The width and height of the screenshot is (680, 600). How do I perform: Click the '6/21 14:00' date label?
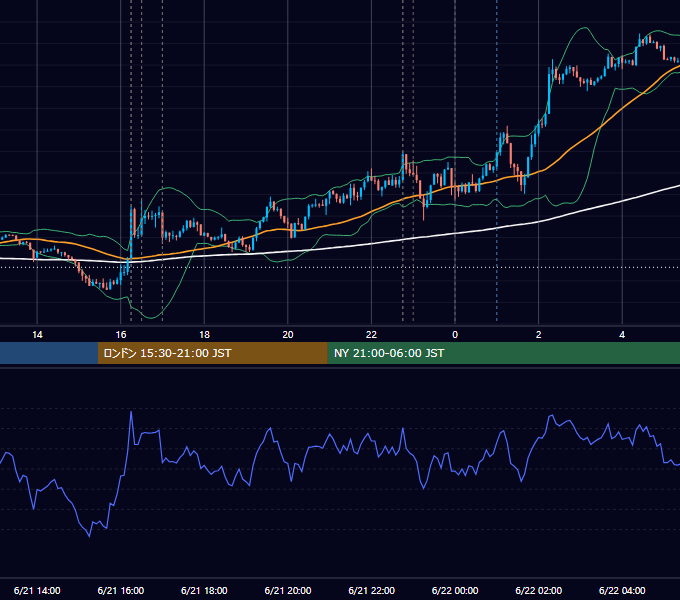tap(37, 590)
